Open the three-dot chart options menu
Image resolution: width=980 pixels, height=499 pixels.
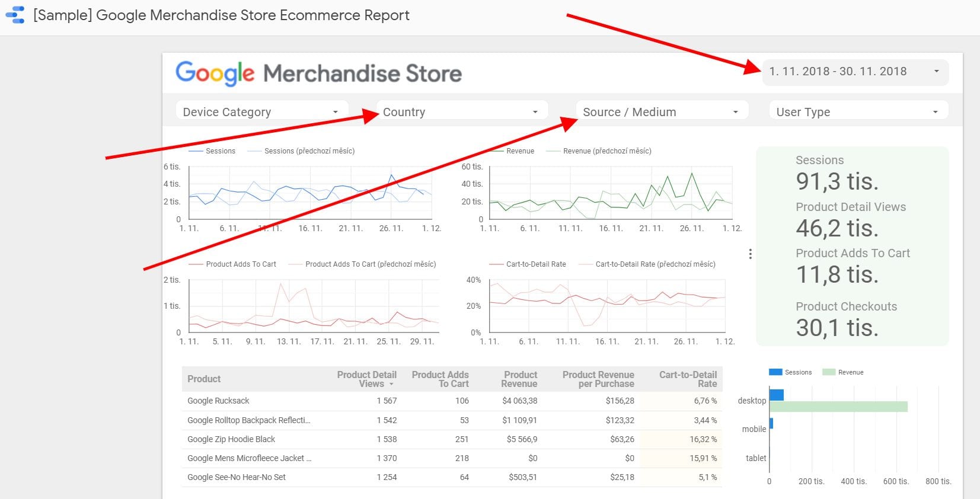pos(750,254)
